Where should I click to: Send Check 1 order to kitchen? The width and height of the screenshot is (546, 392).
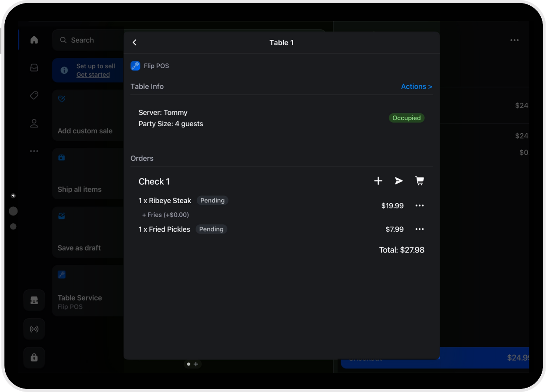[x=399, y=180]
